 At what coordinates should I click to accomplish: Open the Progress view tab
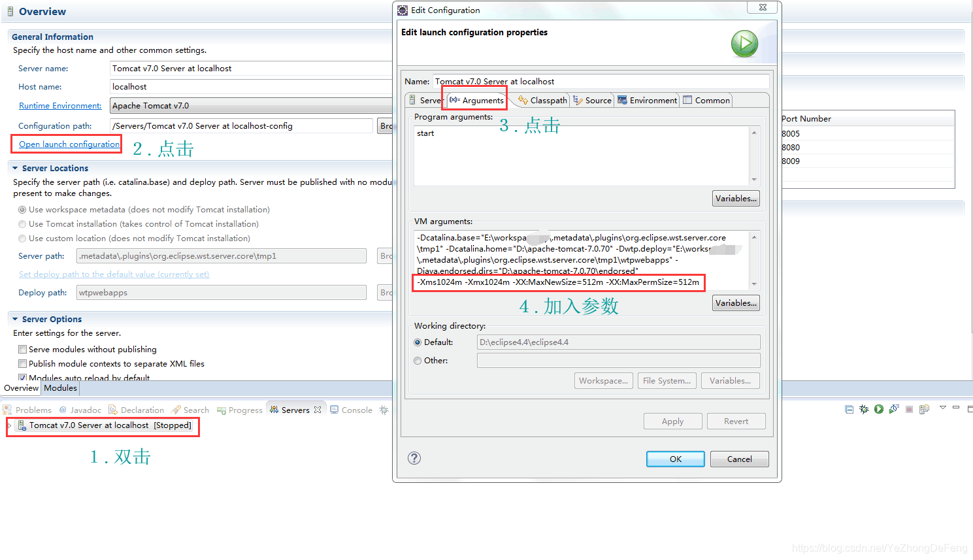point(240,410)
